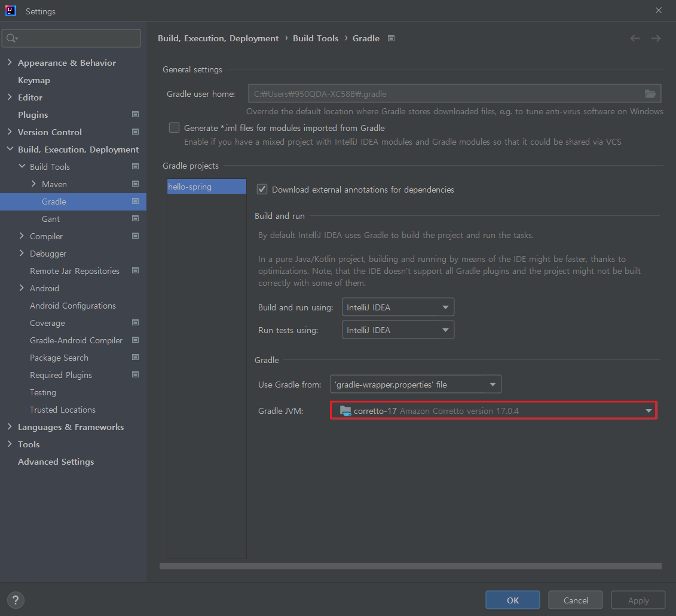This screenshot has width=676, height=616.
Task: Click the project-level icon beside Gant
Action: (135, 219)
